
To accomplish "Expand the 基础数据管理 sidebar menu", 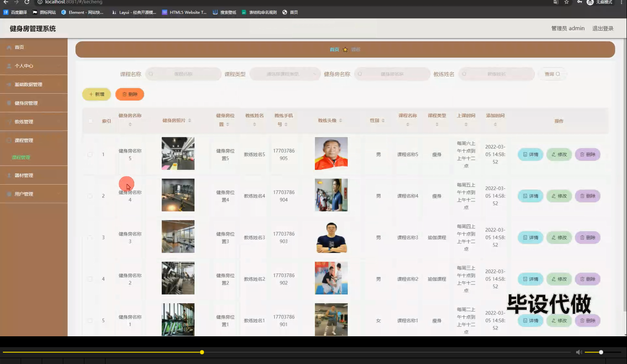I will point(34,84).
